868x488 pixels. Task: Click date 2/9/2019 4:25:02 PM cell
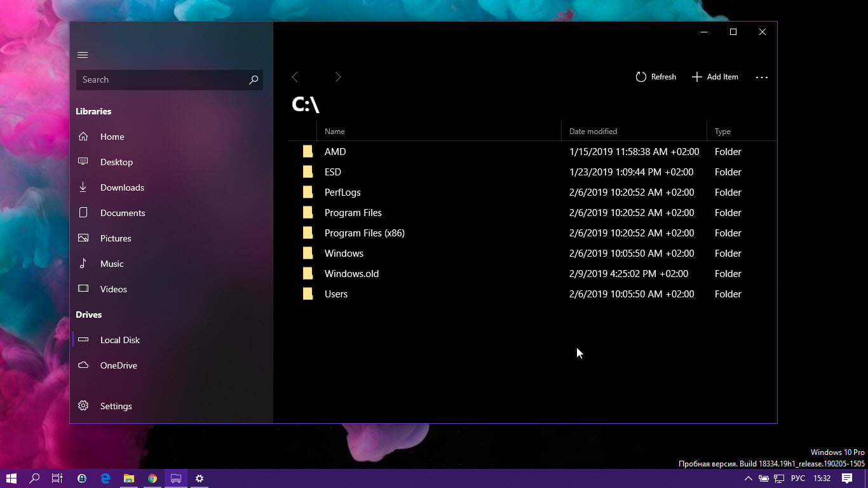point(628,274)
